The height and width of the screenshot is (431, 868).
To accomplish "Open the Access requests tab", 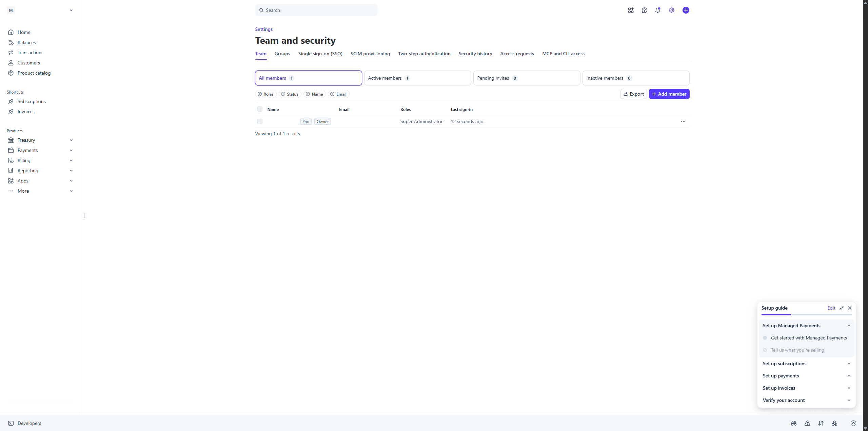I will tap(517, 54).
